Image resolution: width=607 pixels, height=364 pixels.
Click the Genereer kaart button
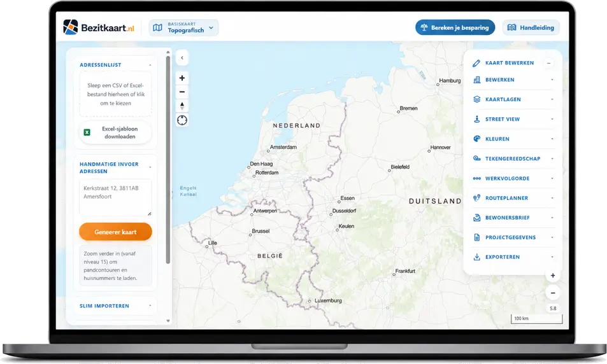[115, 232]
